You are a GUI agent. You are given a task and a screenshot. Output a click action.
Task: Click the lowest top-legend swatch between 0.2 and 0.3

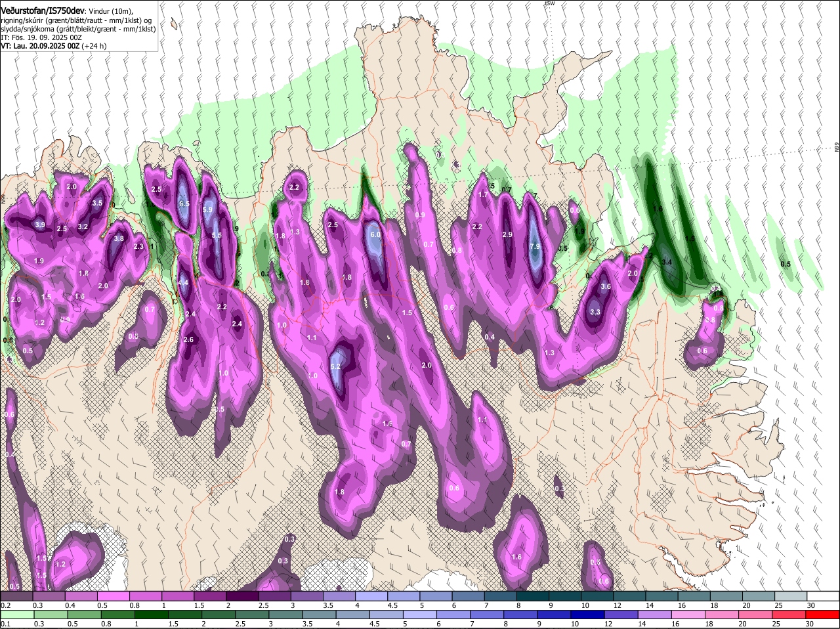[16, 596]
